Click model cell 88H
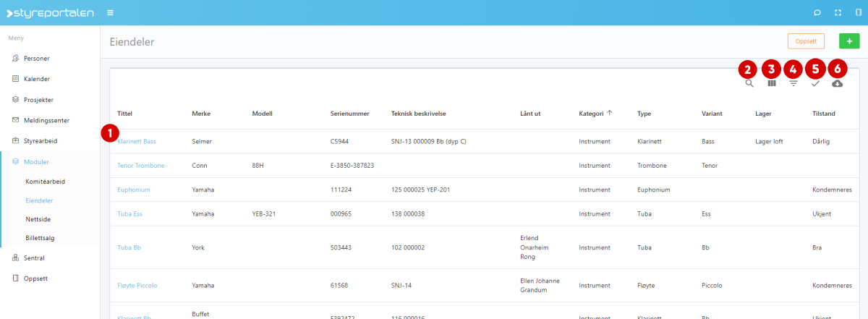 click(259, 166)
